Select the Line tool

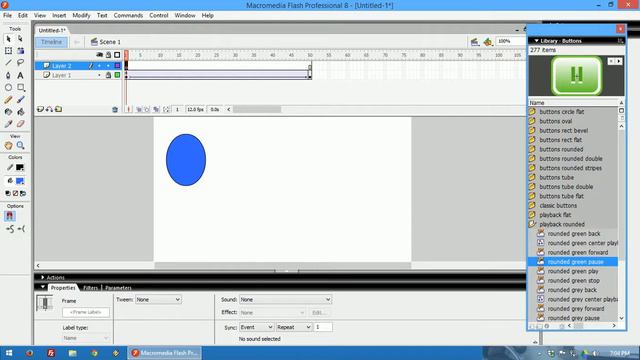[9, 63]
